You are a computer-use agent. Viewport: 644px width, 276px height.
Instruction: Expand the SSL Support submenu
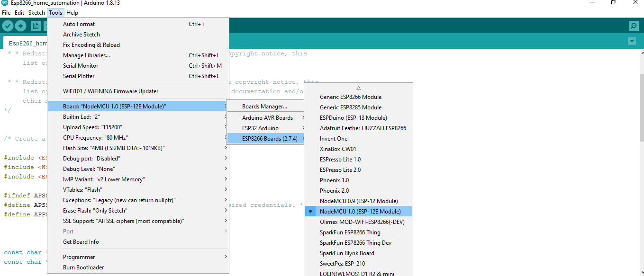coord(138,221)
